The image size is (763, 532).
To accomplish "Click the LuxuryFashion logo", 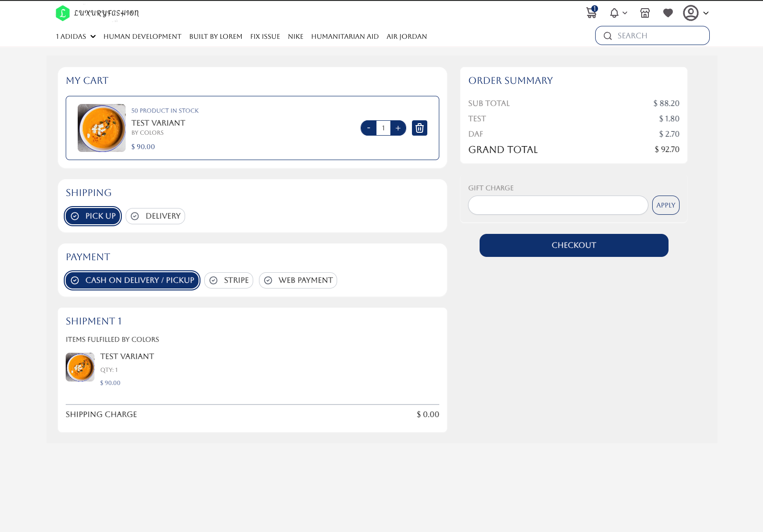I will pos(97,13).
